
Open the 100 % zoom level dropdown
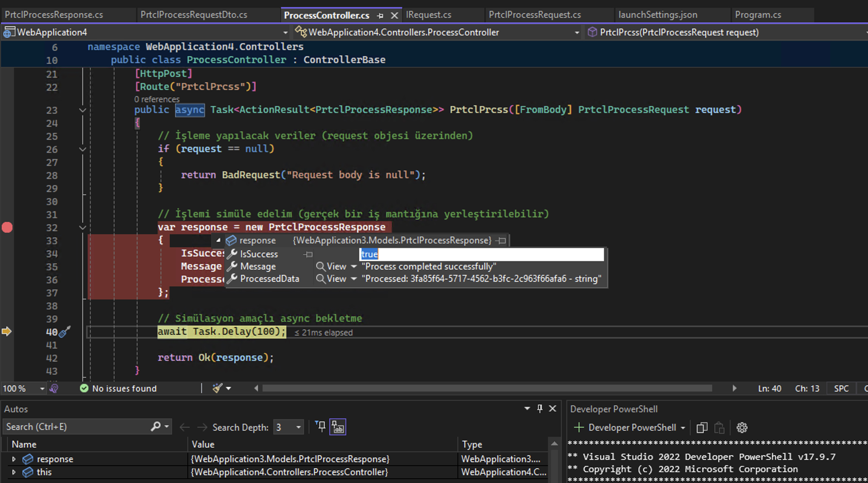click(x=42, y=389)
